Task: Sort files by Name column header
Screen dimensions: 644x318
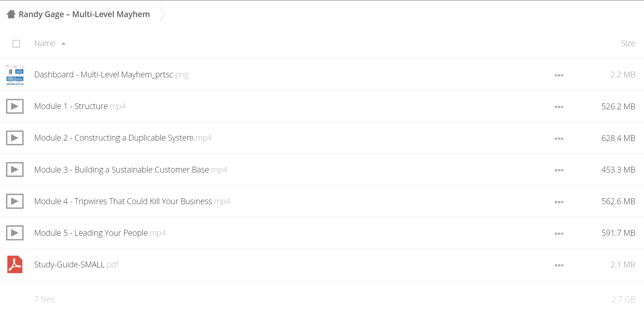Action: tap(45, 43)
